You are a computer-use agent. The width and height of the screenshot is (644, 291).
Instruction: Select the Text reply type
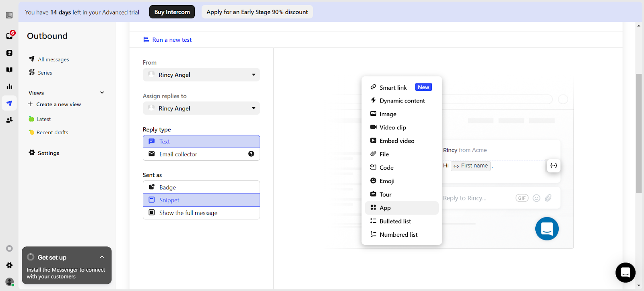[x=201, y=141]
